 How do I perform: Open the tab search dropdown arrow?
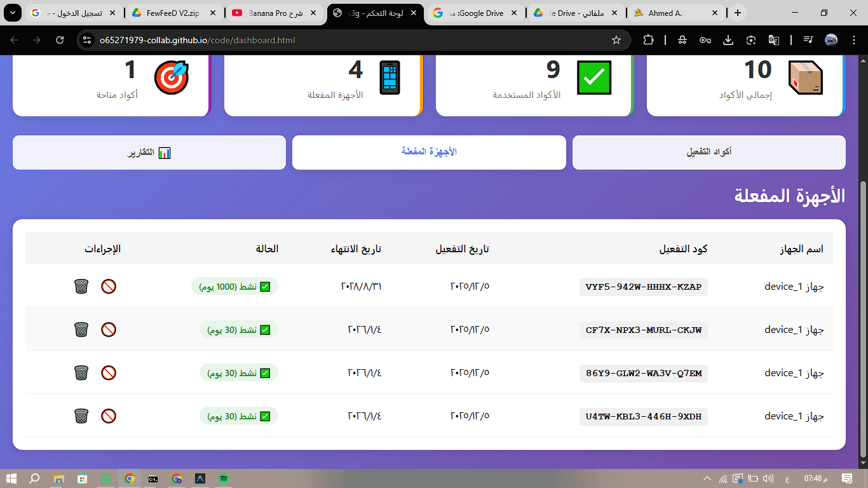click(13, 13)
